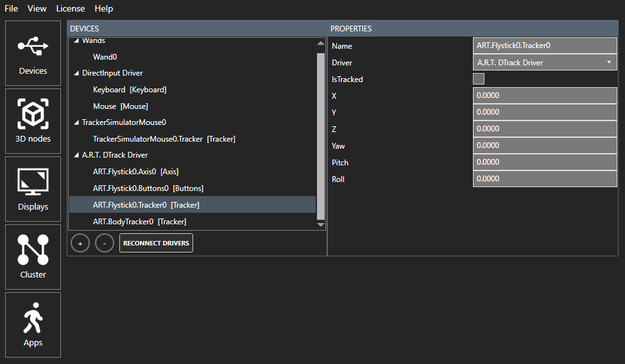This screenshot has width=625, height=364.
Task: Toggle the IsTracked checkbox
Action: coord(479,79)
